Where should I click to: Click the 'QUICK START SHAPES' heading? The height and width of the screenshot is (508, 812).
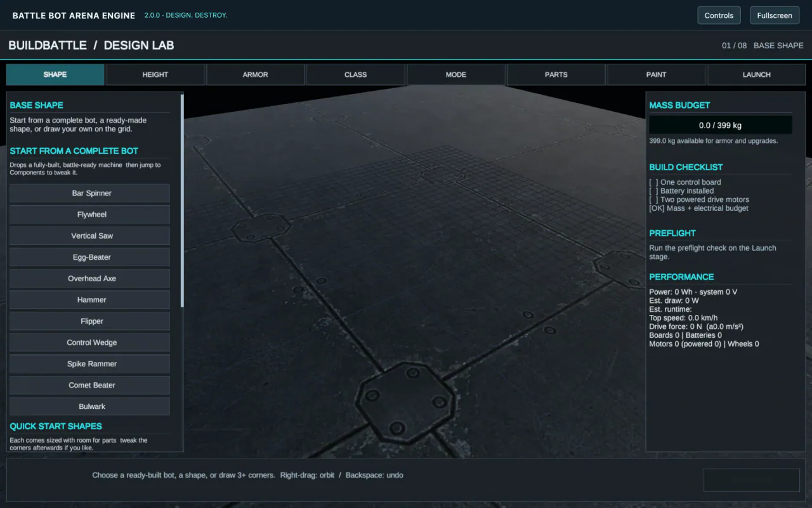pyautogui.click(x=56, y=426)
